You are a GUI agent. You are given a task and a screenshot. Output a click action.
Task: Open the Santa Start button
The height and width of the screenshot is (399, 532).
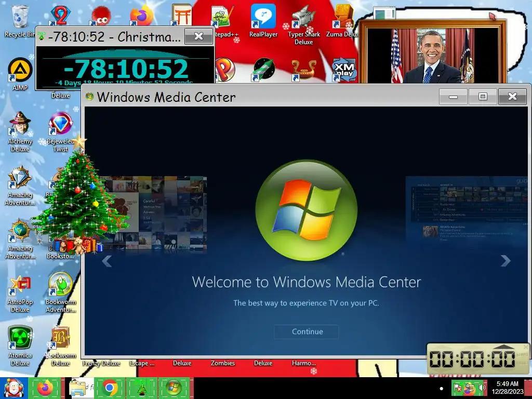click(x=14, y=388)
